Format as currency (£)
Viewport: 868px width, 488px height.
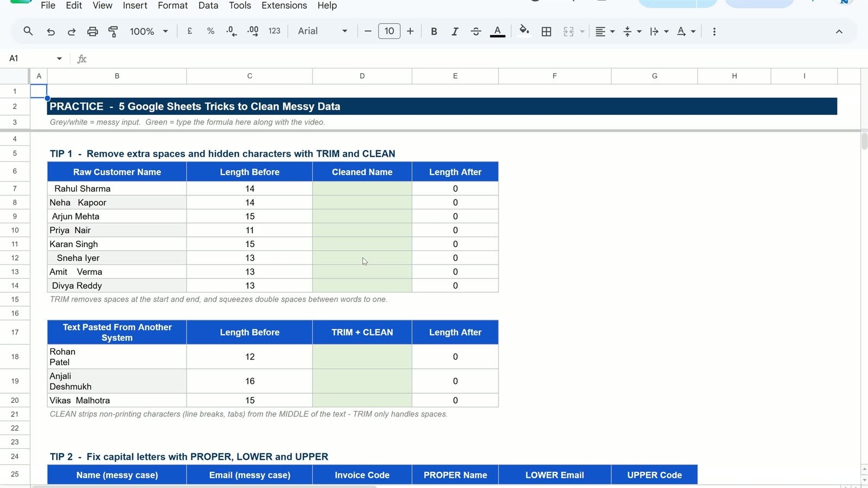pos(189,31)
